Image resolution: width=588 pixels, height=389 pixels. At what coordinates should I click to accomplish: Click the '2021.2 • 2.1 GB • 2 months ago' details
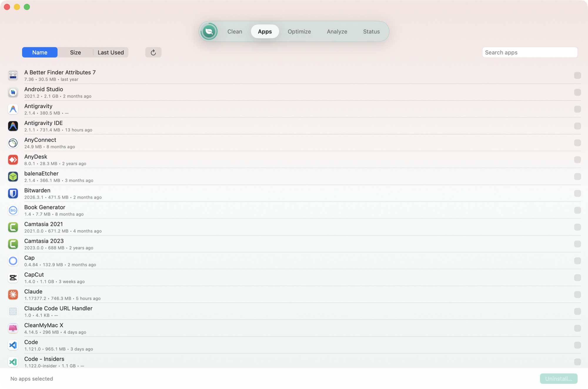click(58, 96)
